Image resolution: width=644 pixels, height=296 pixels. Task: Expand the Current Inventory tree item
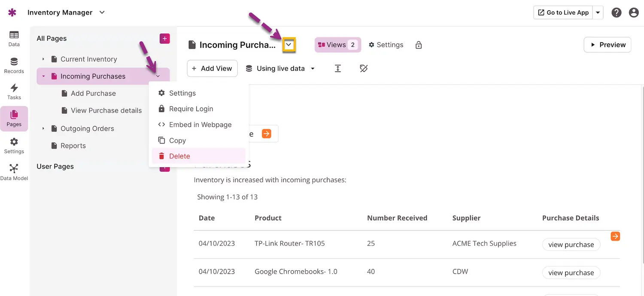[x=43, y=59]
